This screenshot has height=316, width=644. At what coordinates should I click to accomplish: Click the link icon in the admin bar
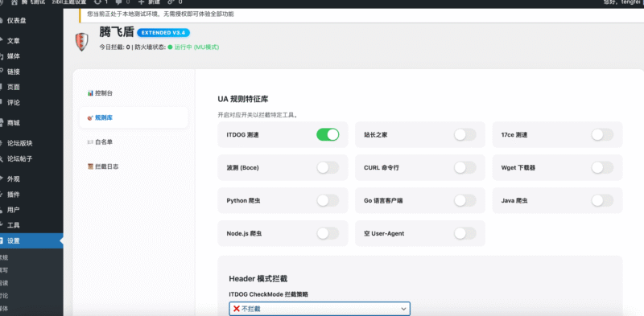pos(171,2)
